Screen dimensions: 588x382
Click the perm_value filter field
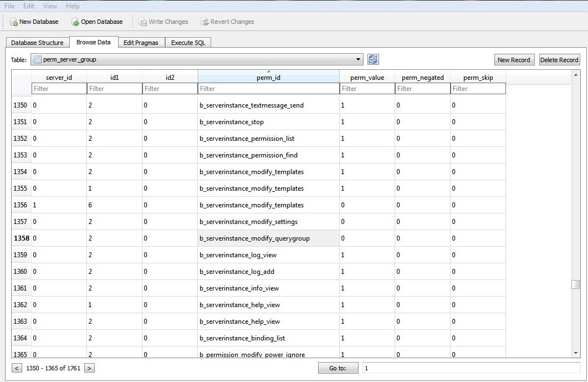coord(367,89)
